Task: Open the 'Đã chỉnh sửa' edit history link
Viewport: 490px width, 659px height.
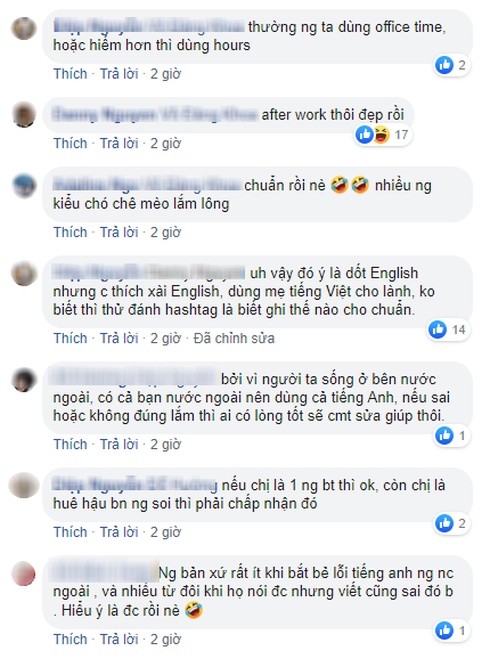Action: point(234,338)
